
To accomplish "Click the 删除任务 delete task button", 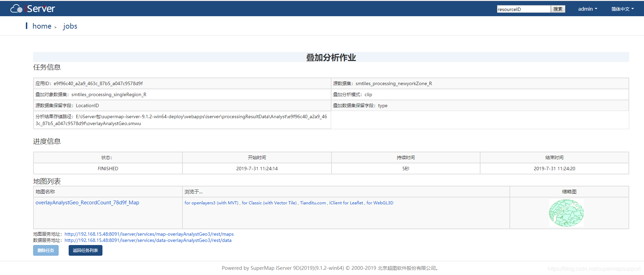I will point(46,251).
